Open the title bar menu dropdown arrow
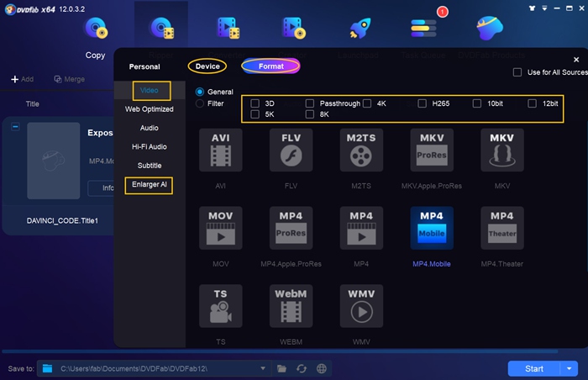 544,8
